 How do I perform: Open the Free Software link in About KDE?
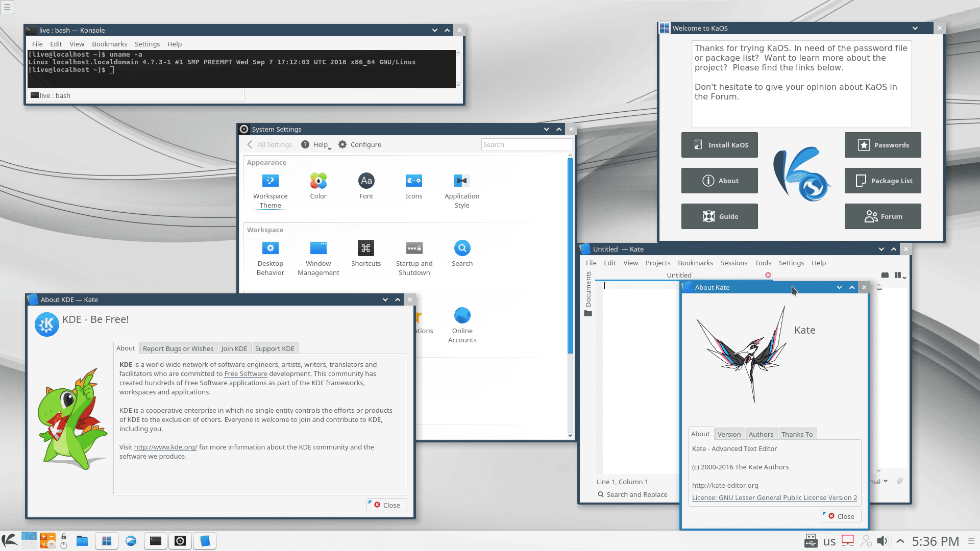[246, 373]
